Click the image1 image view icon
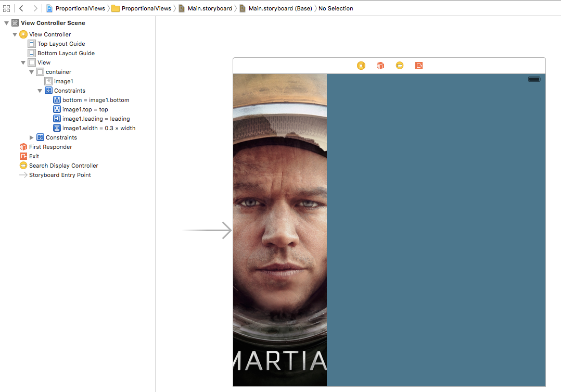 click(x=48, y=81)
